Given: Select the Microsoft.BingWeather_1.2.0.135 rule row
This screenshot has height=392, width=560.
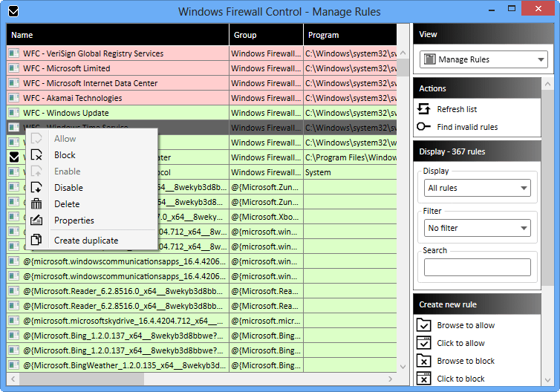Looking at the screenshot, I should click(x=201, y=365).
